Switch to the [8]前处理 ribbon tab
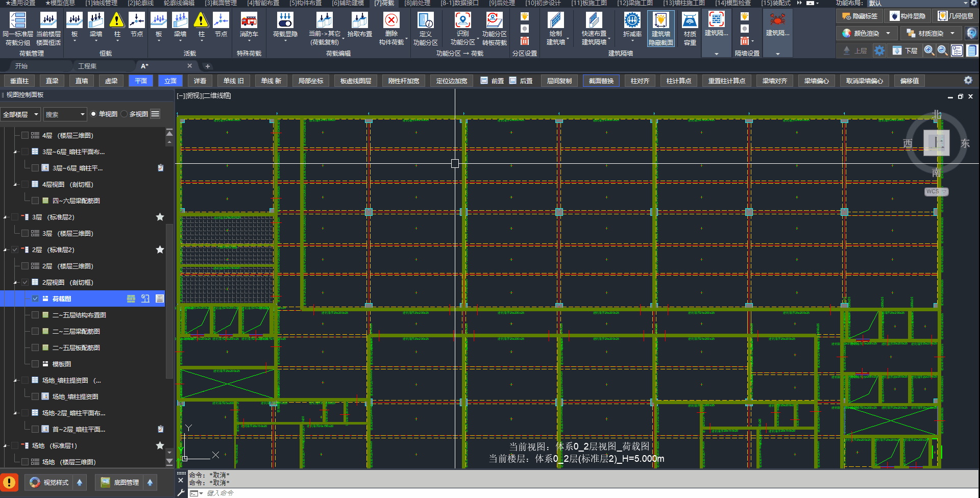 [x=417, y=3]
